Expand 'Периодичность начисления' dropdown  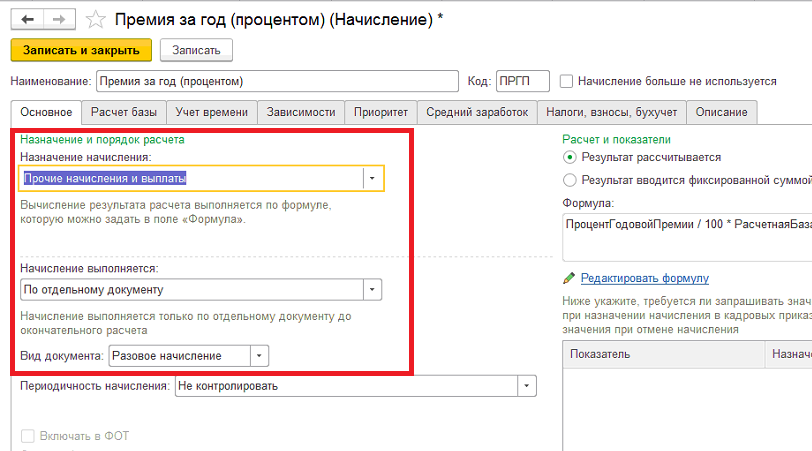(527, 386)
